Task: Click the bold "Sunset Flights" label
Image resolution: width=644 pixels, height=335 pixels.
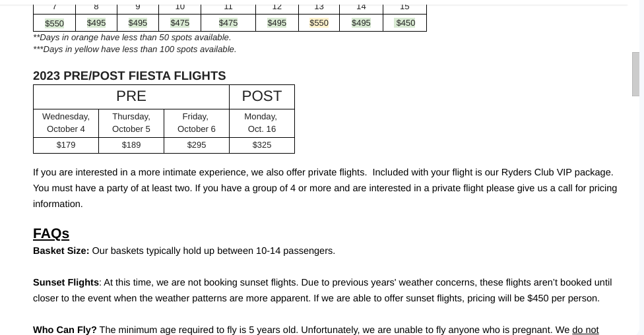Action: pos(66,282)
